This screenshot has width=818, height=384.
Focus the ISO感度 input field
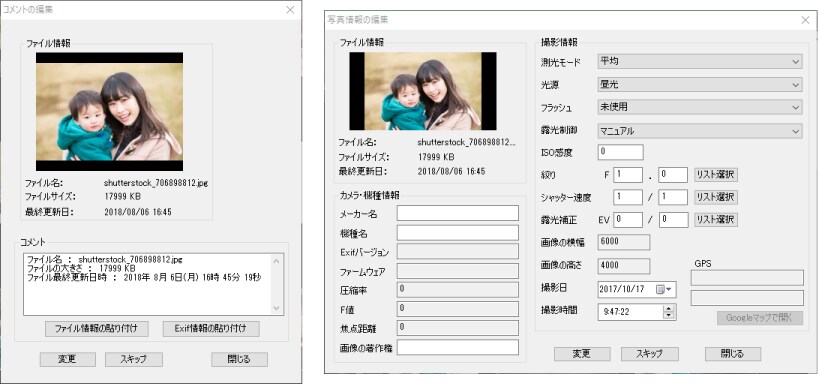tap(620, 152)
